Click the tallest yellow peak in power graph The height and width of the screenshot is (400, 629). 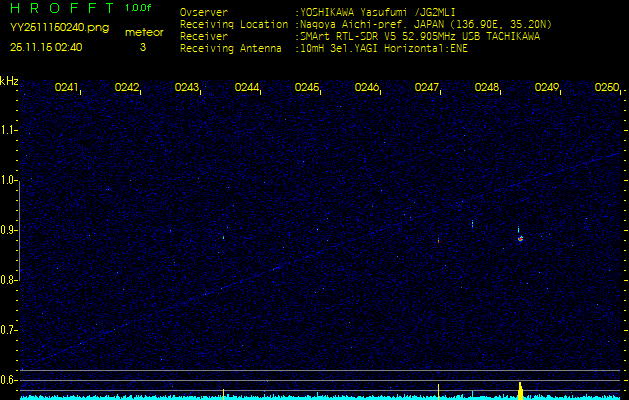point(520,388)
